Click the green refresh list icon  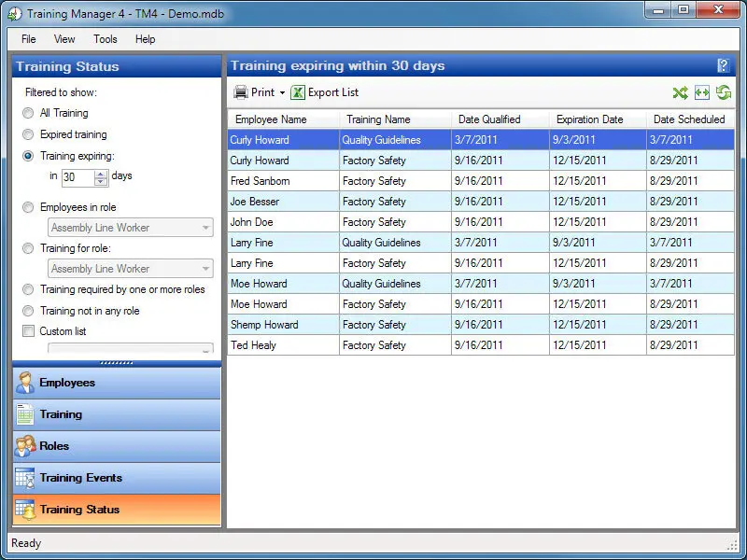[724, 92]
